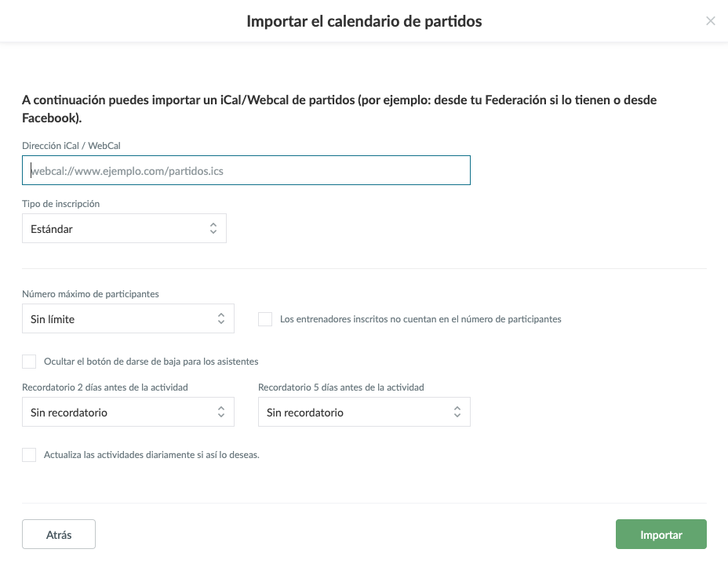Open the Tipo de inscripción dropdown

[x=124, y=228]
